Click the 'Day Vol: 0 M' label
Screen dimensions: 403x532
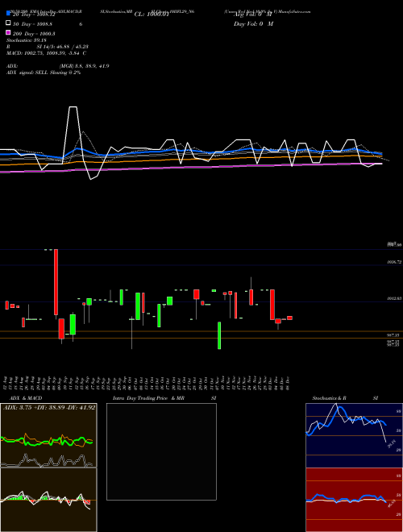(x=253, y=24)
